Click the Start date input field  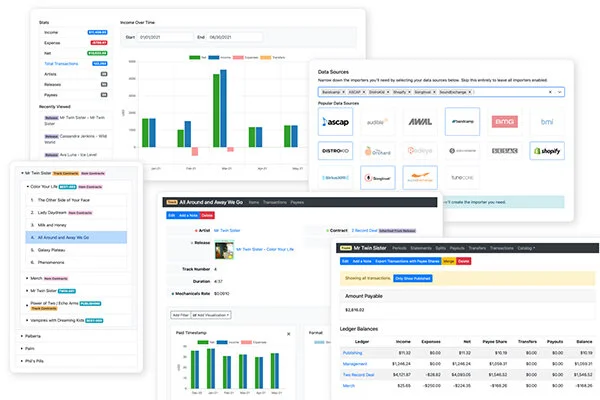[166, 37]
